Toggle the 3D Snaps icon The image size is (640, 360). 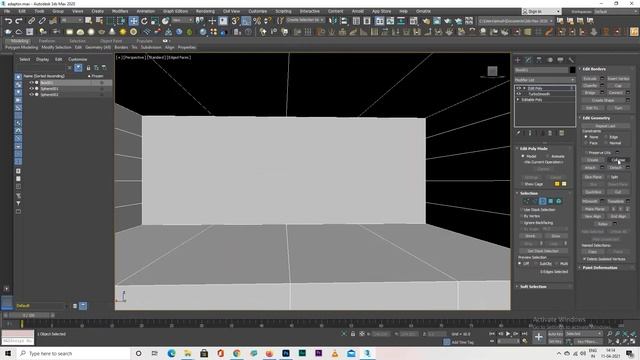pyautogui.click(x=235, y=20)
